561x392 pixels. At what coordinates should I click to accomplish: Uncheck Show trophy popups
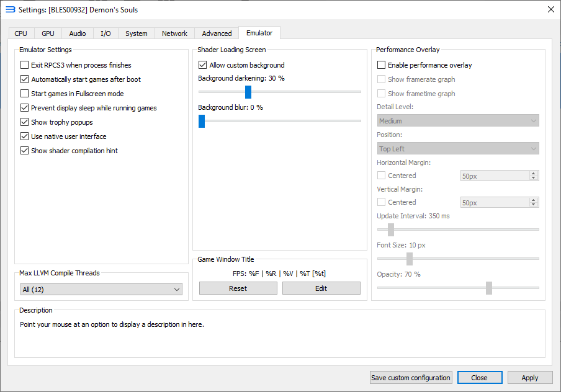pos(25,122)
